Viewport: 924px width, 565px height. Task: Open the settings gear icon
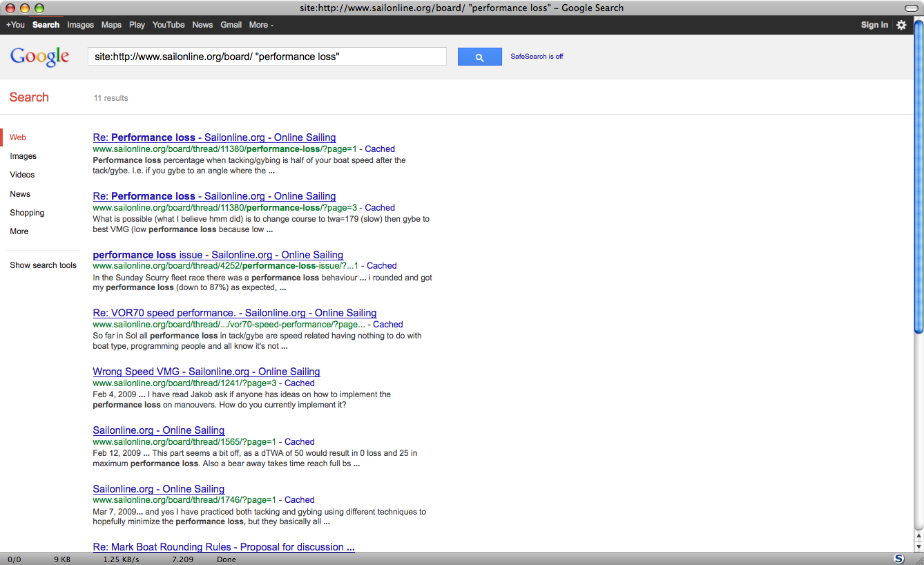tap(901, 25)
